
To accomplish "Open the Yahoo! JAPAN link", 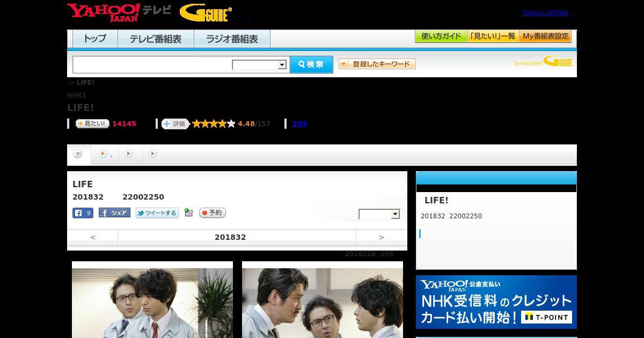I will (x=545, y=12).
